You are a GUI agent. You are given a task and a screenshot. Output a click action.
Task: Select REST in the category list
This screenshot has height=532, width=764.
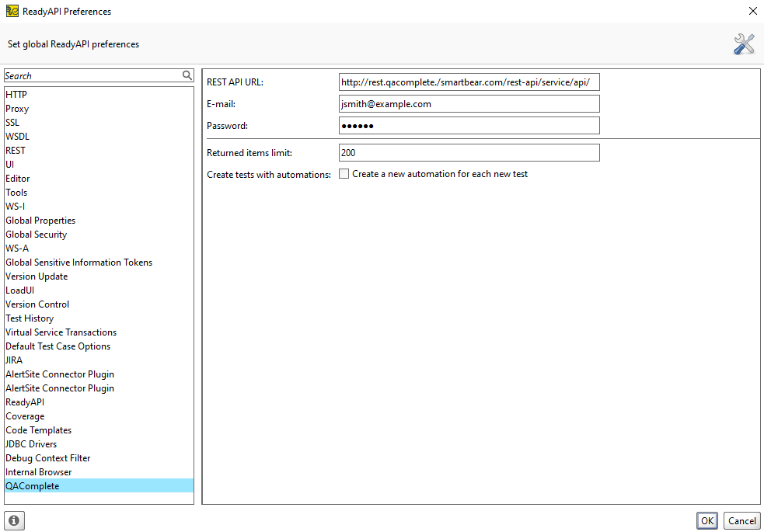click(x=99, y=151)
